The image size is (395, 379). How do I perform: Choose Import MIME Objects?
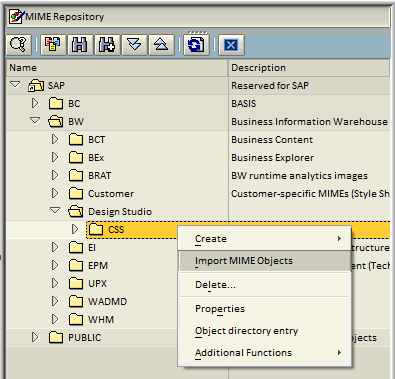coord(264,261)
